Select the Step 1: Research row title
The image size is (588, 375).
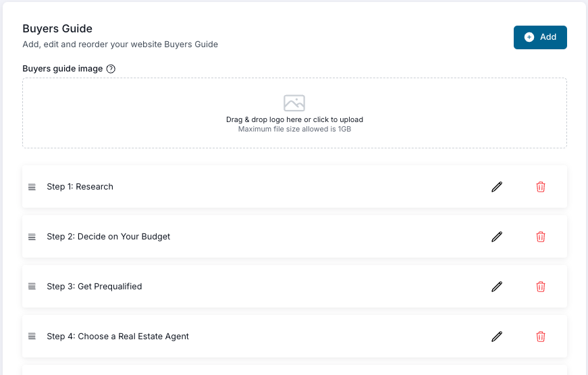click(80, 187)
